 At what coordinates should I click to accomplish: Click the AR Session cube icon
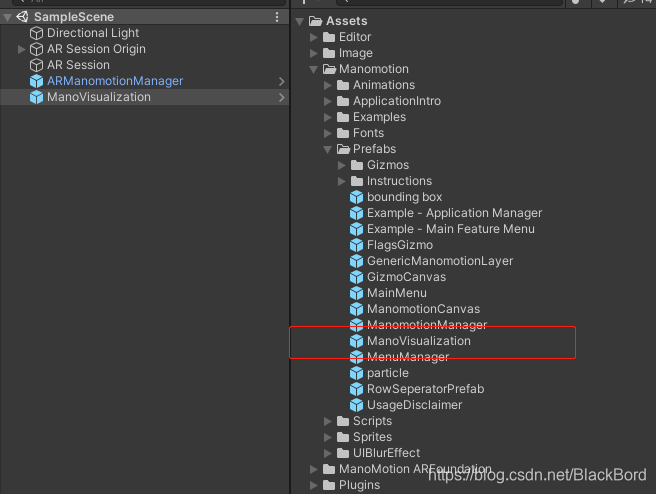pyautogui.click(x=36, y=65)
